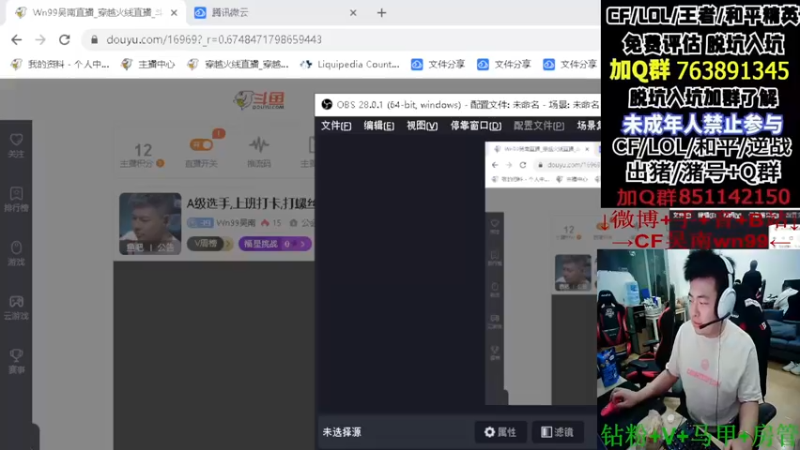The image size is (800, 450).
Task: Click Chrome's forward arrow
Action: [40, 39]
